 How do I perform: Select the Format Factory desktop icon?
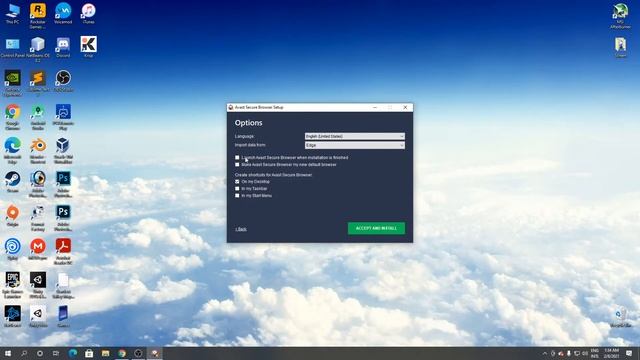click(x=38, y=218)
